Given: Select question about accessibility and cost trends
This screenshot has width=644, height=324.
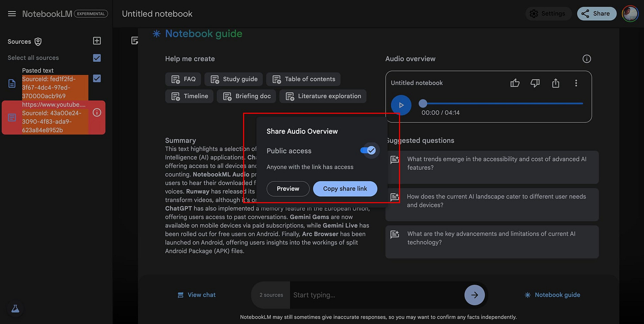Looking at the screenshot, I should (492, 168).
